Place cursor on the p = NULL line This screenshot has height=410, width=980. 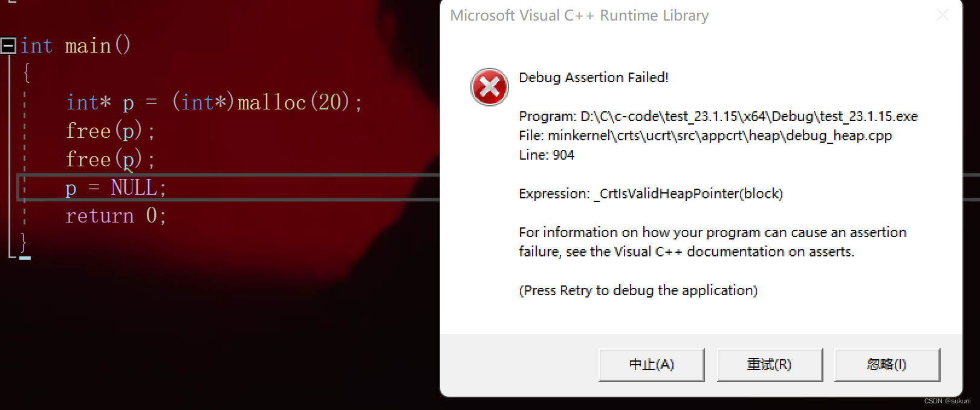click(115, 187)
